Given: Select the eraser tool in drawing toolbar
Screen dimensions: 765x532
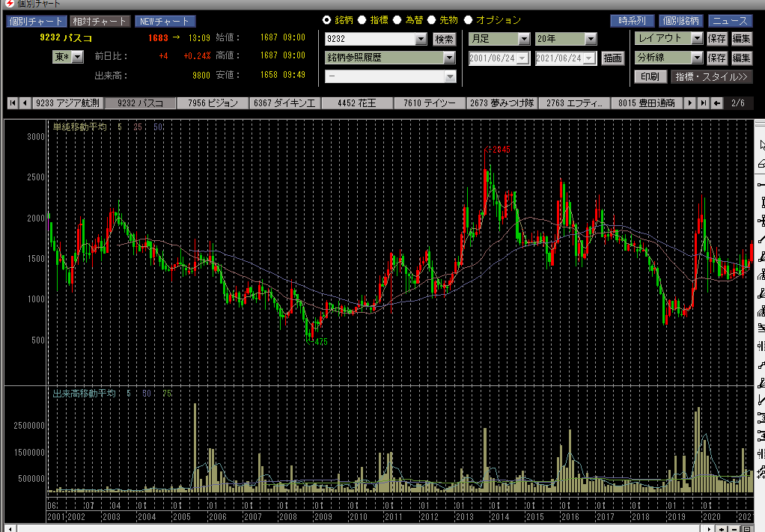Looking at the screenshot, I should click(x=761, y=163).
